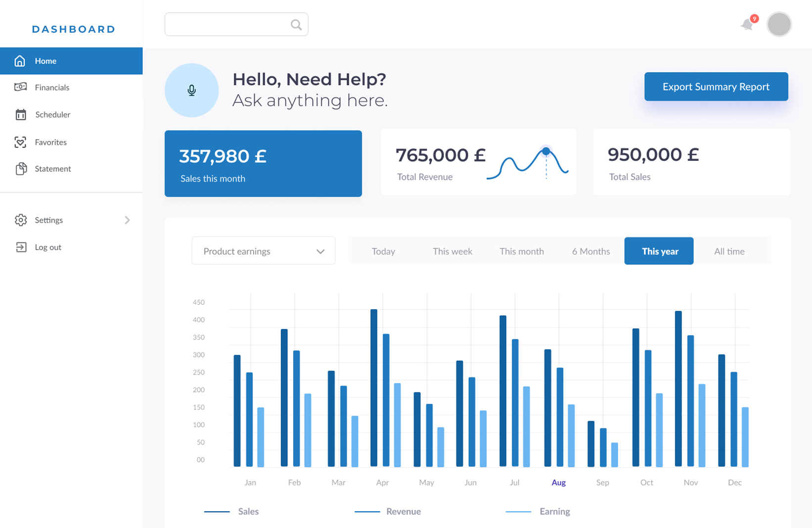Image resolution: width=812 pixels, height=528 pixels.
Task: Open Scheduler using the calendar icon
Action: tap(20, 114)
